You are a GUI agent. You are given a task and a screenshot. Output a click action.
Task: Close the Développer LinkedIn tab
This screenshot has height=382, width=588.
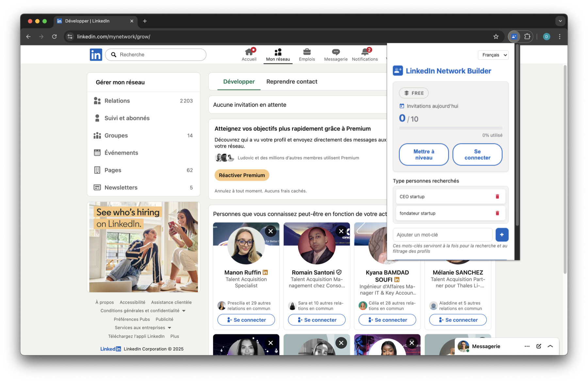[x=132, y=21]
